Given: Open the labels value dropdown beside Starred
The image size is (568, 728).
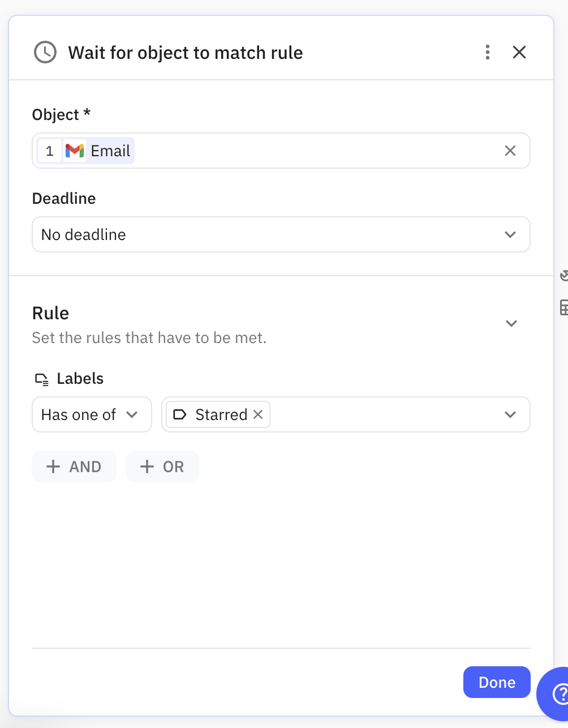Looking at the screenshot, I should [510, 414].
